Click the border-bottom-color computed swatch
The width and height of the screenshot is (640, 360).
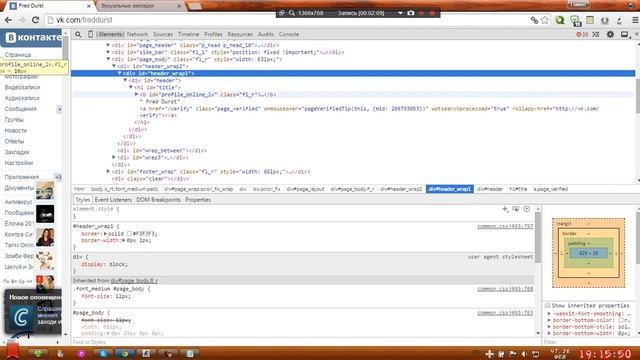pos(621,320)
